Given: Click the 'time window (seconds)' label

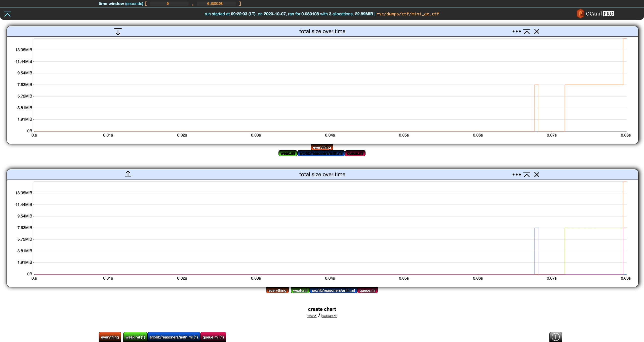Looking at the screenshot, I should pos(121,4).
